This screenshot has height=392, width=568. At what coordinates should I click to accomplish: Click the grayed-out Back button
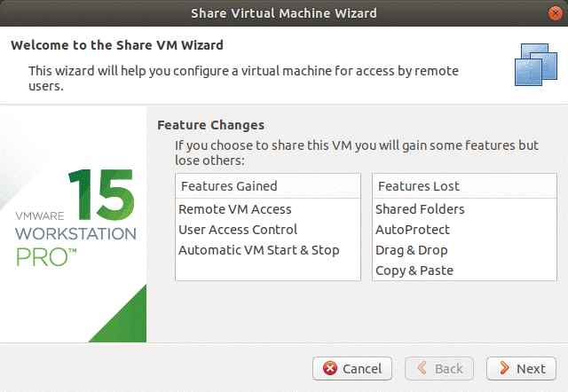[x=440, y=368]
